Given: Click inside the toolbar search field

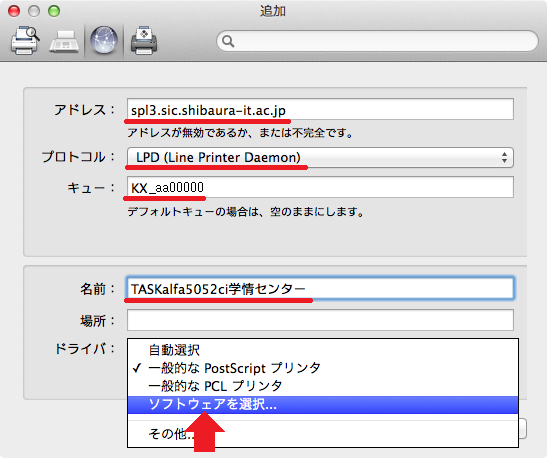Looking at the screenshot, I should 377,41.
